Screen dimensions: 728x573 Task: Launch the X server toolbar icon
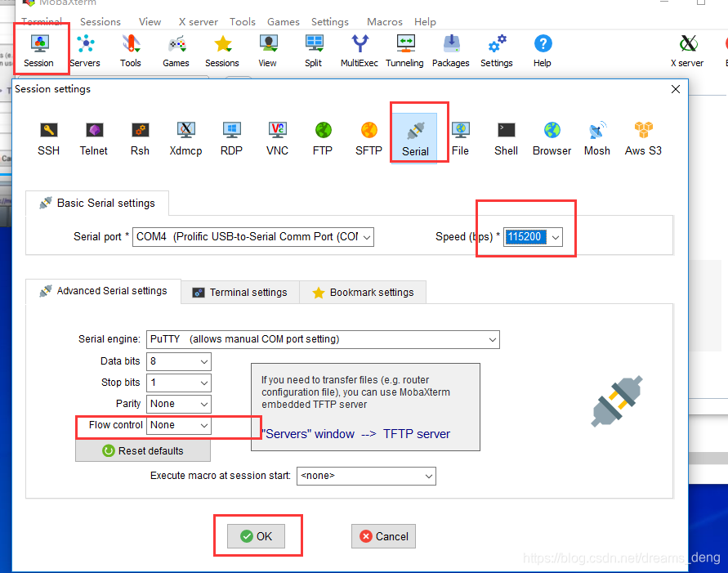[x=687, y=51]
